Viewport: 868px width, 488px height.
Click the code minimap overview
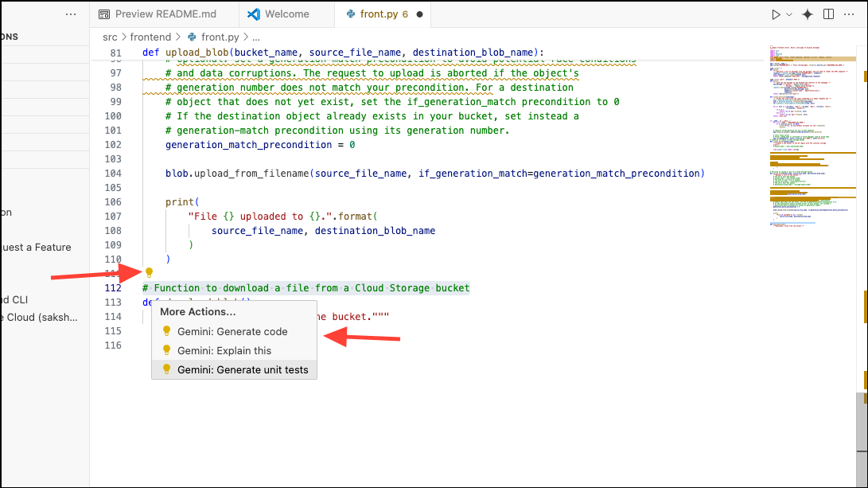point(812,135)
